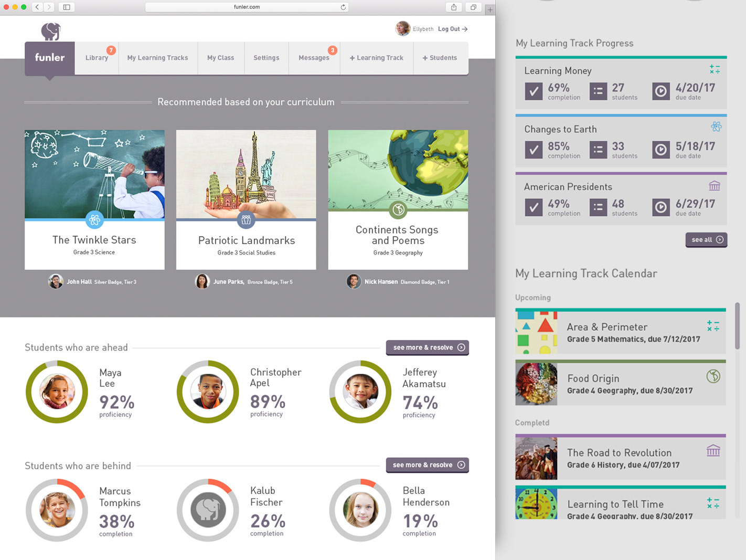Click Marcus Tompkins' completion ring
This screenshot has height=560, width=746.
[x=57, y=510]
